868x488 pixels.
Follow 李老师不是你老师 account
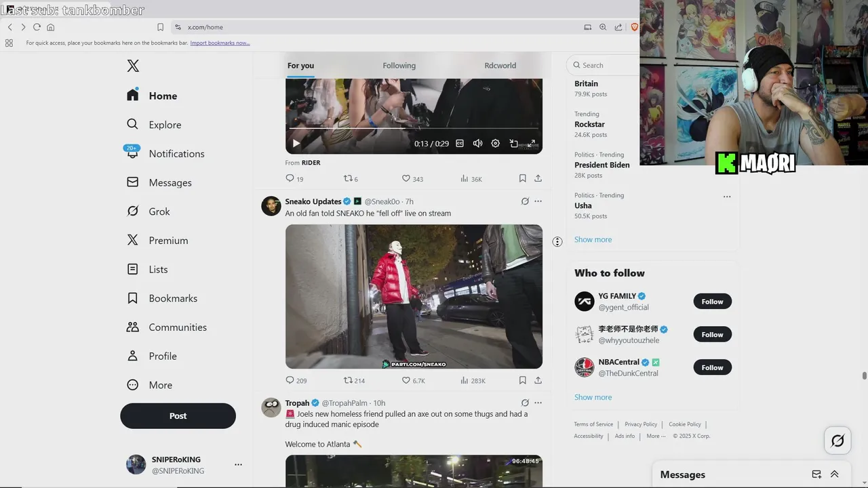(x=712, y=334)
